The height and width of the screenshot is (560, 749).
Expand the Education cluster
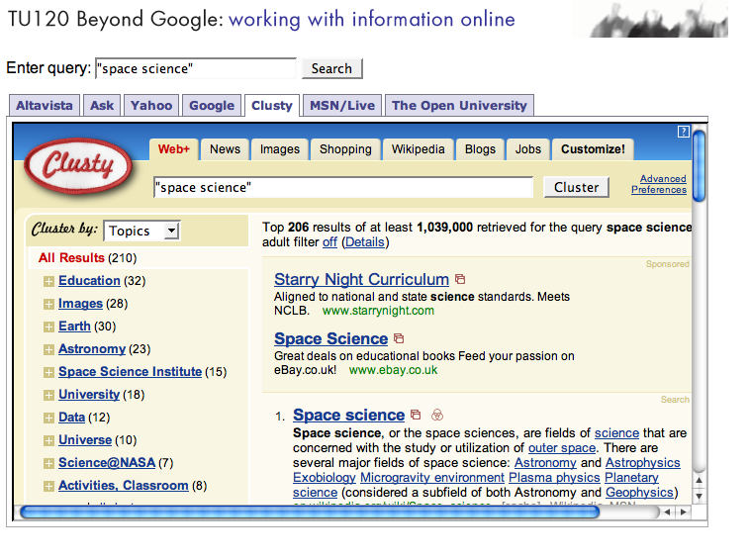coord(48,281)
